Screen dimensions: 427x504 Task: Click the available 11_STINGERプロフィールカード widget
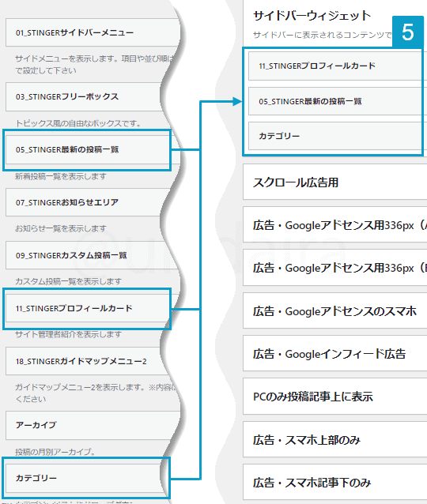tap(88, 309)
